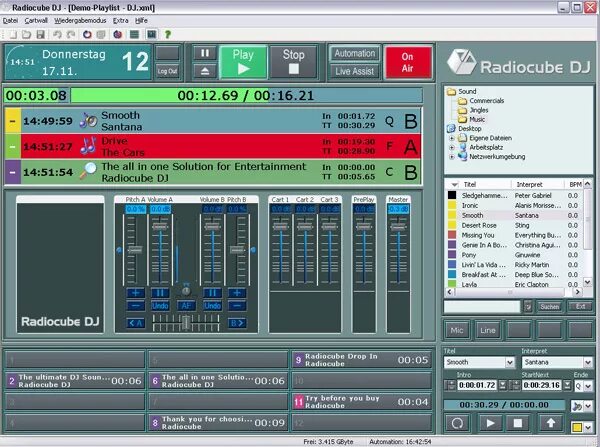The height and width of the screenshot is (447, 600).
Task: Expand the Netzwerkumgebung tree node
Action: click(x=452, y=157)
